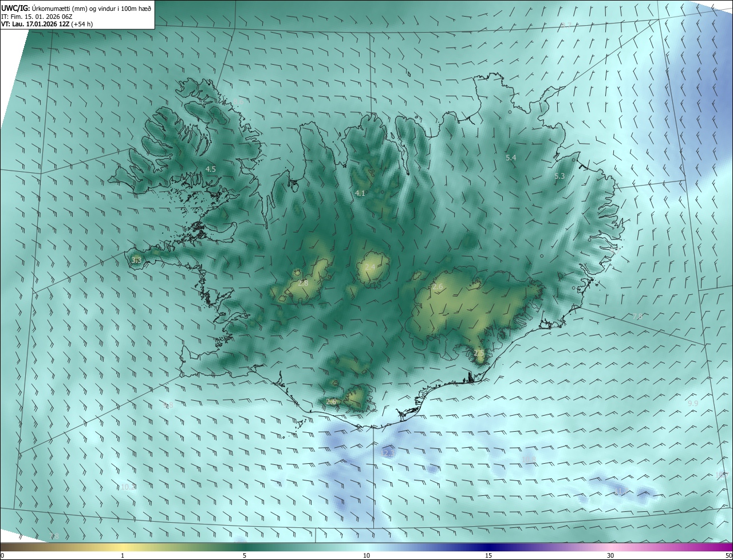Screen dimensions: 733x560
Task: Click the colour scale tick label 30
Action: pyautogui.click(x=610, y=555)
